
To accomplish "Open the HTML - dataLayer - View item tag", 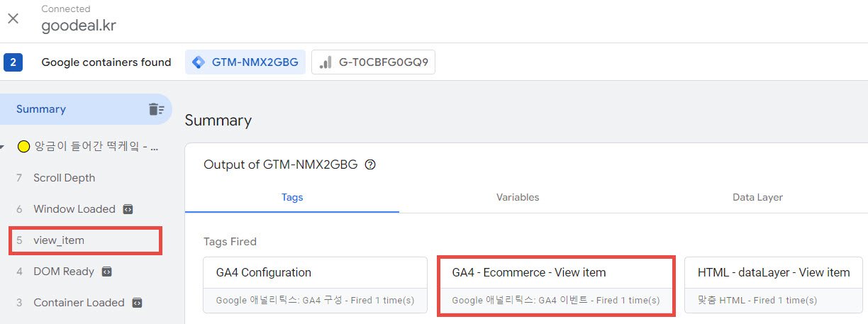I will (773, 286).
